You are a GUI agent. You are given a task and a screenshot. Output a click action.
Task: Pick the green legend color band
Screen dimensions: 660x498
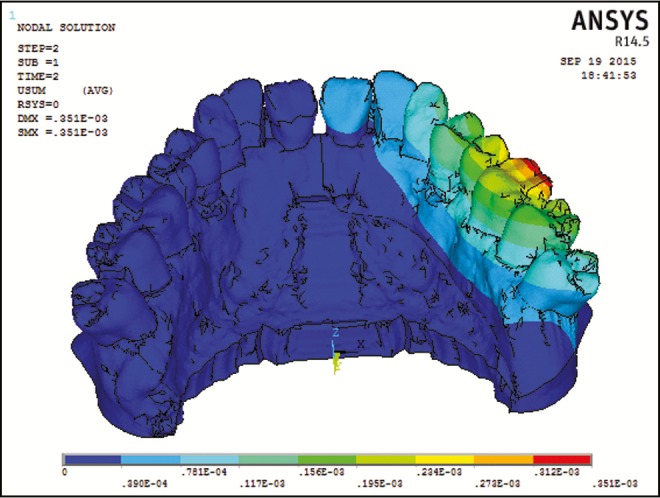(x=327, y=458)
